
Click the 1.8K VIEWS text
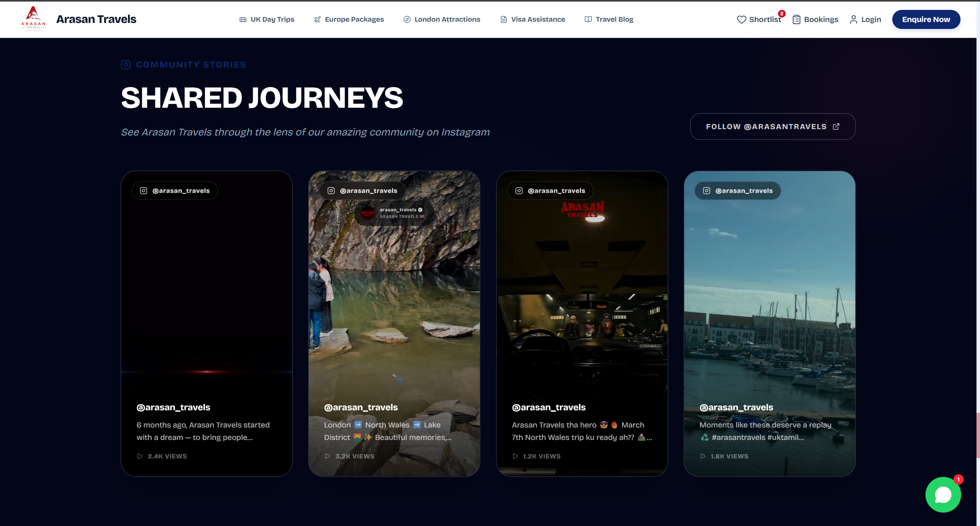[729, 456]
